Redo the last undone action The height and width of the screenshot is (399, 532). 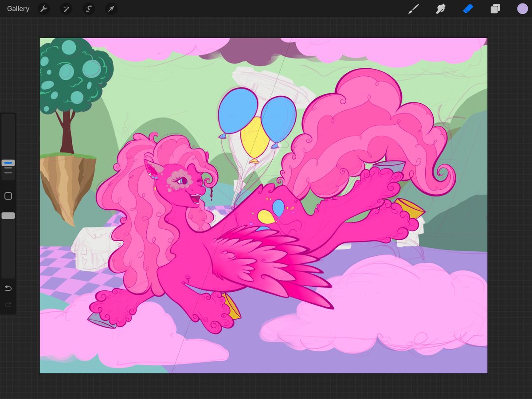coord(8,305)
